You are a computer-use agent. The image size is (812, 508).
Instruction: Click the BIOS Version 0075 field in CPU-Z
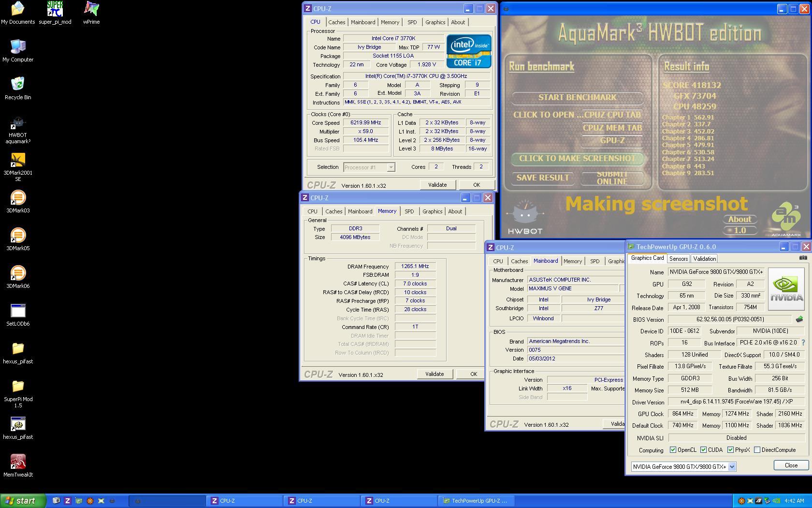point(576,350)
